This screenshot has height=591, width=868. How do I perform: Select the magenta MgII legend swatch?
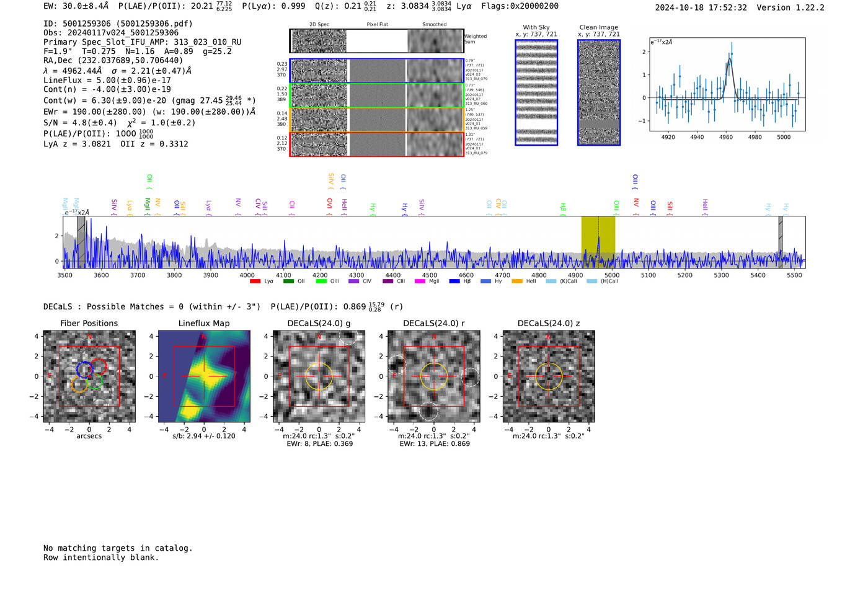pos(420,282)
